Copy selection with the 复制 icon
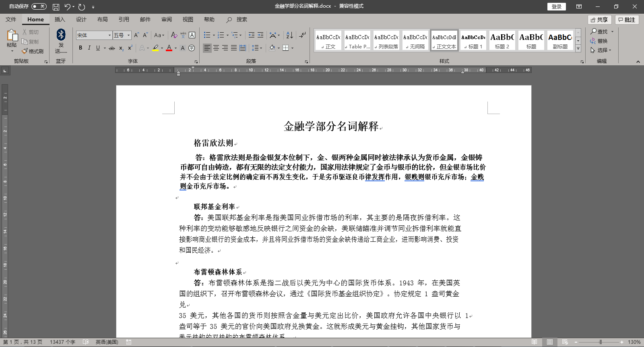Viewport: 644px width, 347px height. click(x=31, y=42)
